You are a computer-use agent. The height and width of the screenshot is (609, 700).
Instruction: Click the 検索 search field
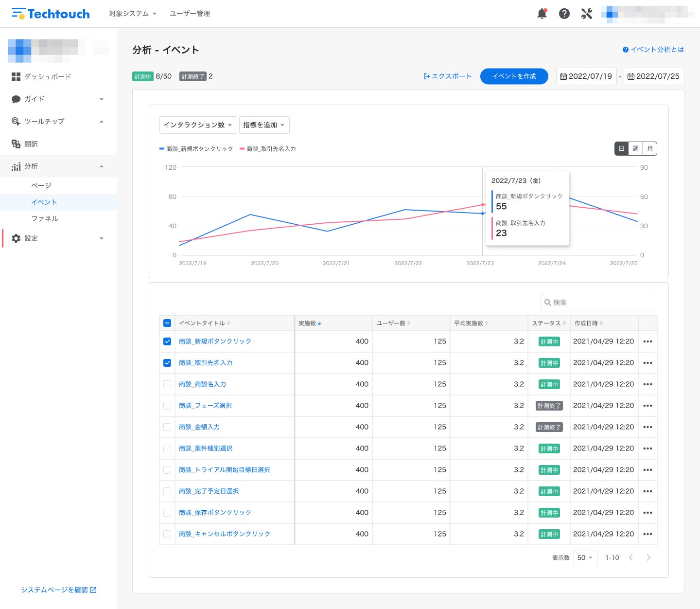tap(599, 303)
